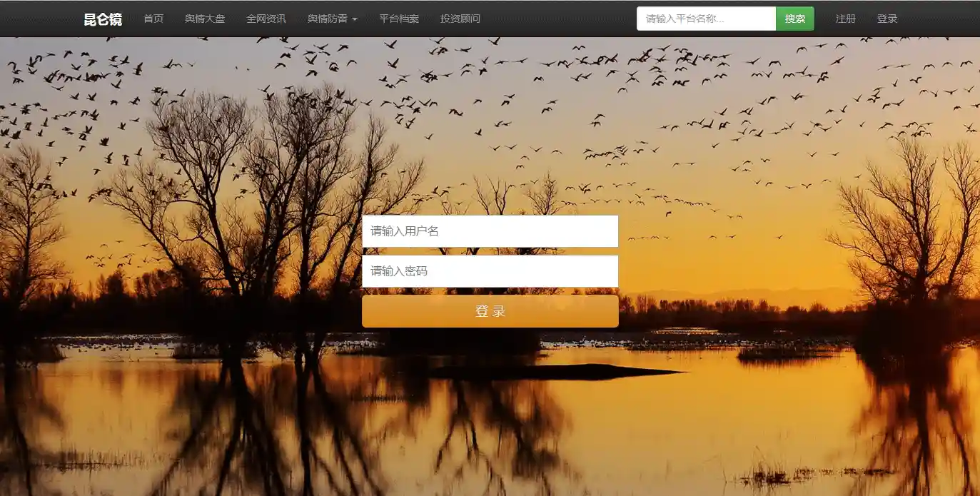Viewport: 980px width, 496px height.
Task: Focus the 请输入平台名称 search field
Action: 706,19
